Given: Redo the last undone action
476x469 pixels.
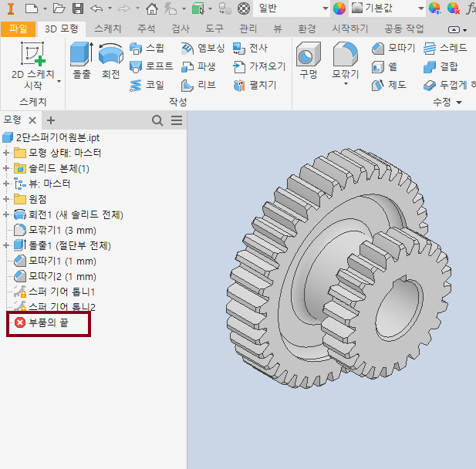Looking at the screenshot, I should pyautogui.click(x=124, y=8).
